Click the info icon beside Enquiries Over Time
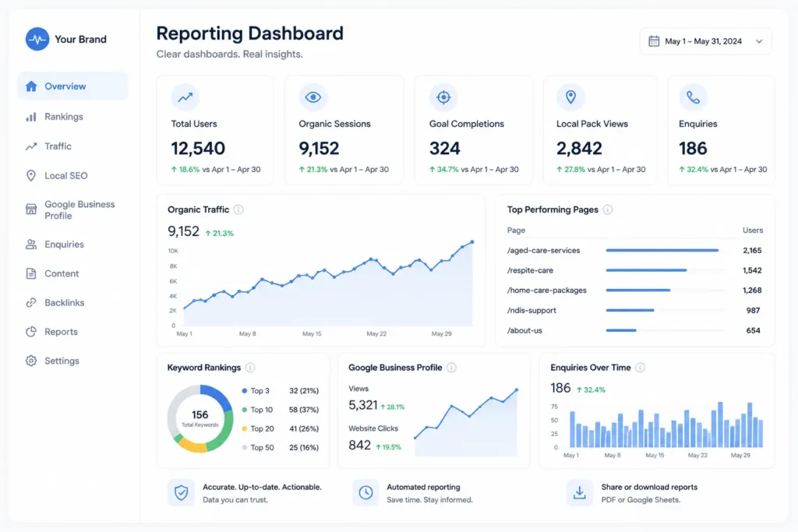The width and height of the screenshot is (798, 532). pos(641,367)
